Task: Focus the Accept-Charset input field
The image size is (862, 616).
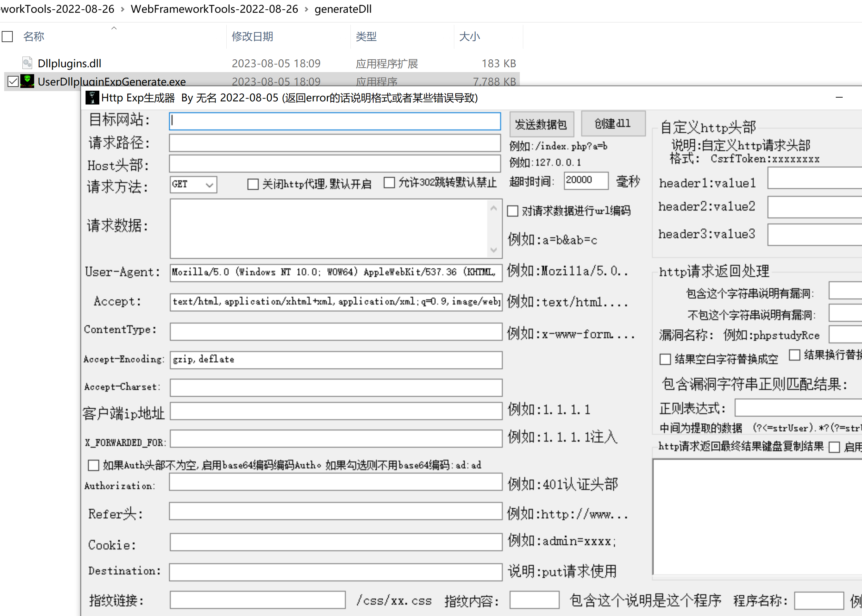Action: (336, 388)
